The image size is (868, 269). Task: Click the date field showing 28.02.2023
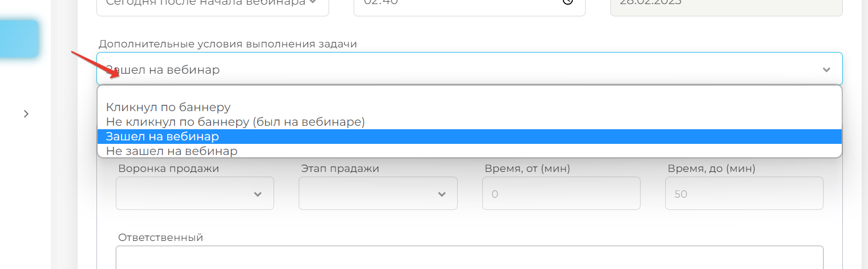[x=725, y=3]
